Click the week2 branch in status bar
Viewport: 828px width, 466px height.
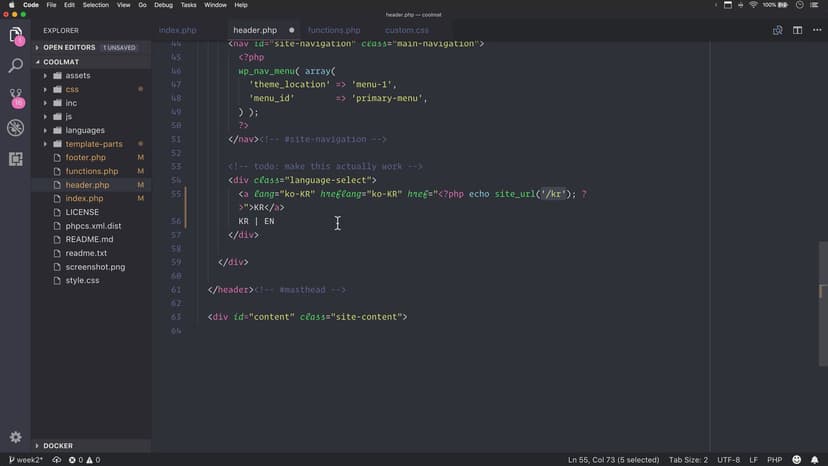[26, 460]
